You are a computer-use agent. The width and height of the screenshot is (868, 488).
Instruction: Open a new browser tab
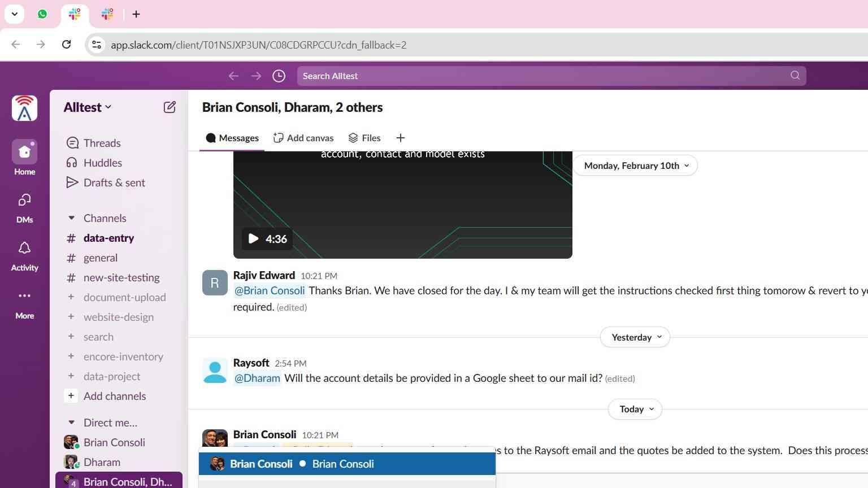(136, 14)
